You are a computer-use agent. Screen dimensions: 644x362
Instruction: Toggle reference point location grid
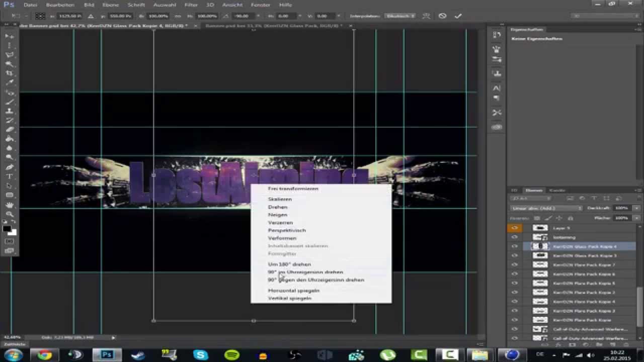tap(41, 16)
